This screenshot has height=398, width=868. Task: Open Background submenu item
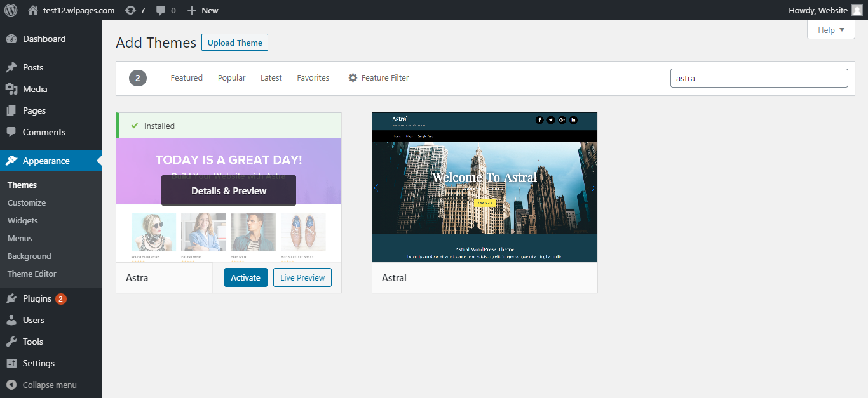[29, 256]
